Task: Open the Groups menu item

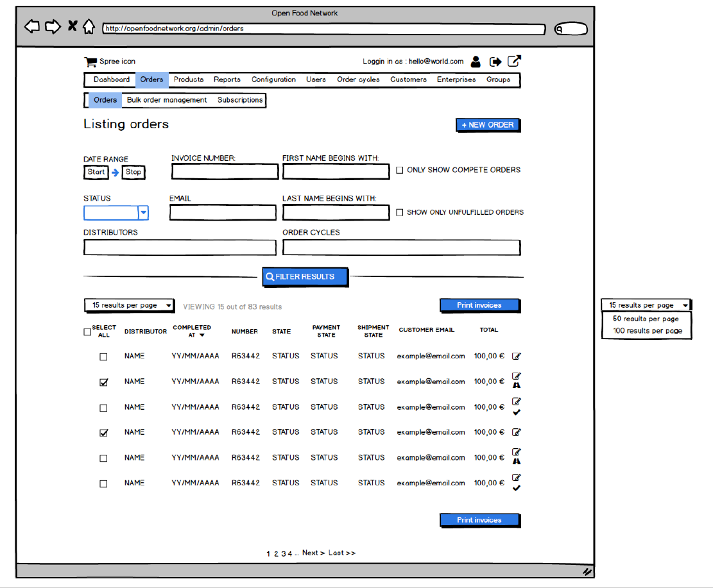Action: click(499, 80)
